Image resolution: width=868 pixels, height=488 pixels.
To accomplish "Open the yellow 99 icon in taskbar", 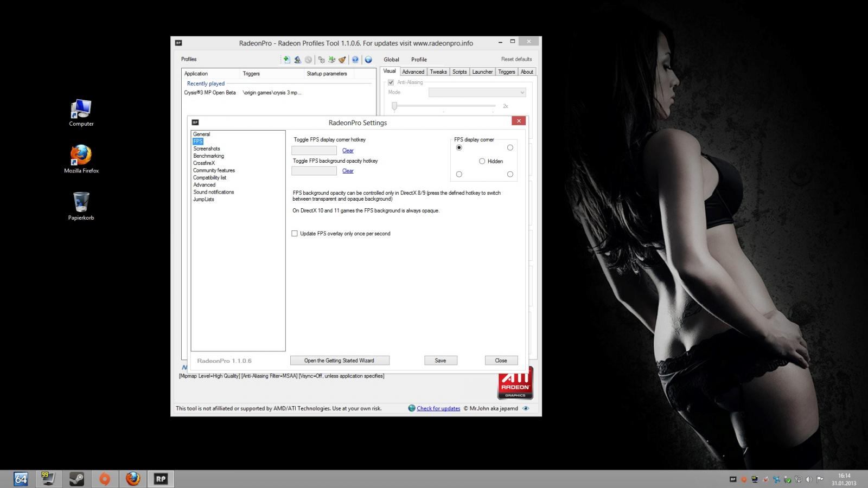I will (x=48, y=479).
